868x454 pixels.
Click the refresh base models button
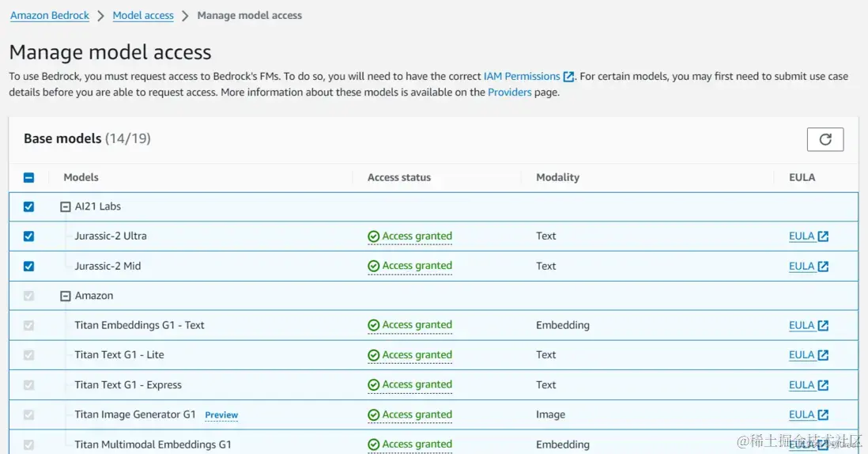click(x=825, y=139)
